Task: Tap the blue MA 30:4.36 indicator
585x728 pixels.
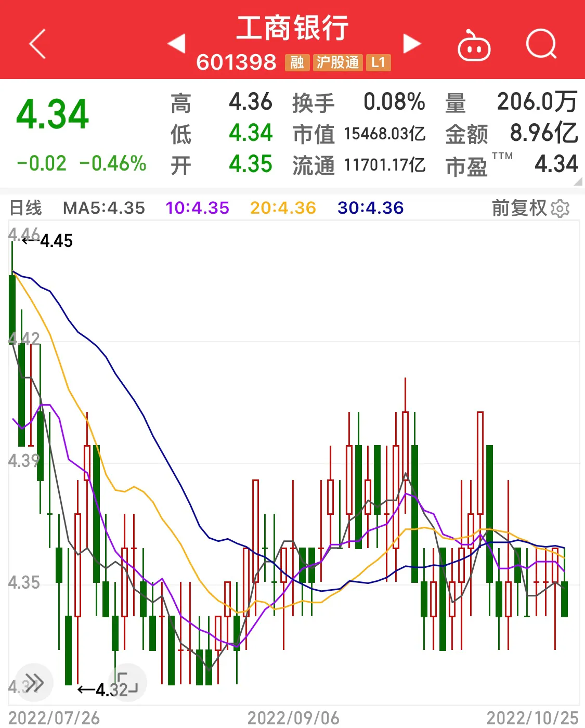Action: 370,208
